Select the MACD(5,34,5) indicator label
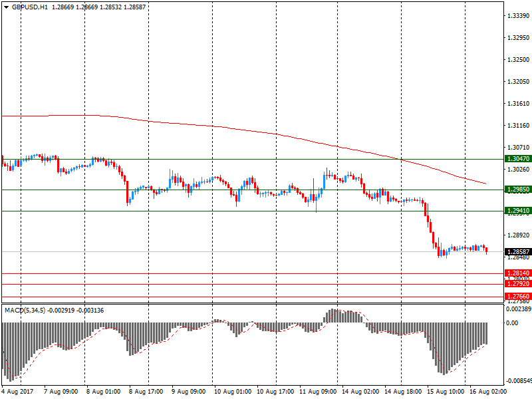The height and width of the screenshot is (399, 532). click(x=25, y=311)
